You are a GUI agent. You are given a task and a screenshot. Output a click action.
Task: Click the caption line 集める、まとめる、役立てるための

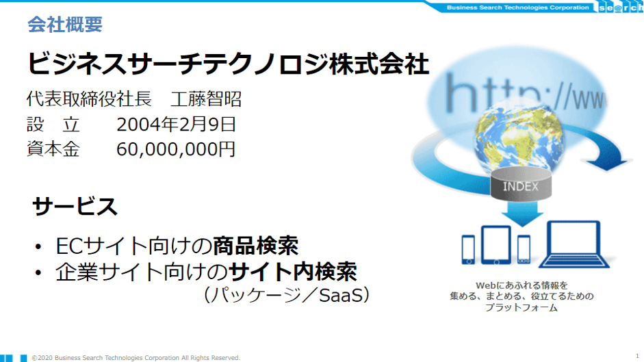521,296
